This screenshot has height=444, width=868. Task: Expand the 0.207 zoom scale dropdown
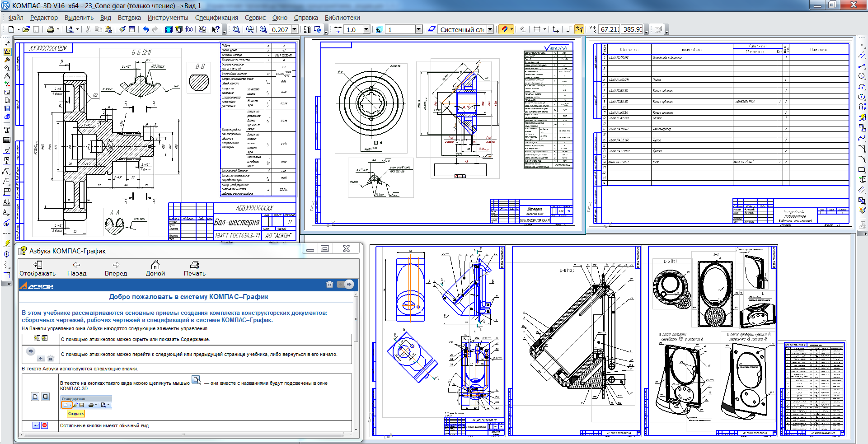[x=295, y=29]
